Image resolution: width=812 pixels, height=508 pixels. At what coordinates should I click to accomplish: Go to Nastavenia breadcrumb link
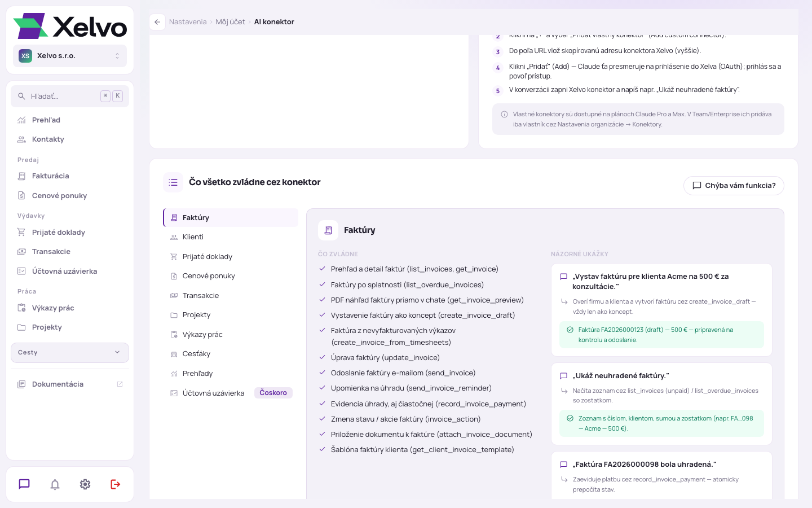tap(188, 22)
